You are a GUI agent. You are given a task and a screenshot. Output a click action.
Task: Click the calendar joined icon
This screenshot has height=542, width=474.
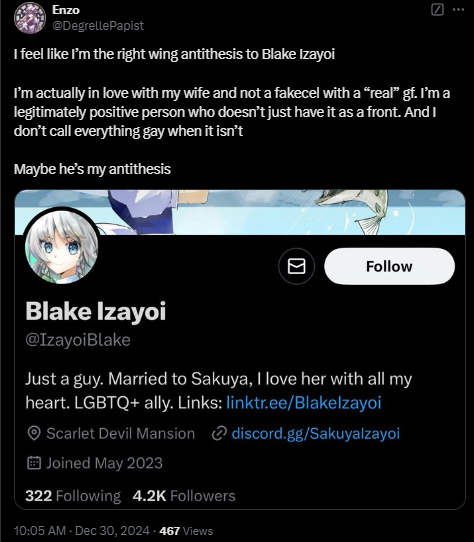coord(34,463)
